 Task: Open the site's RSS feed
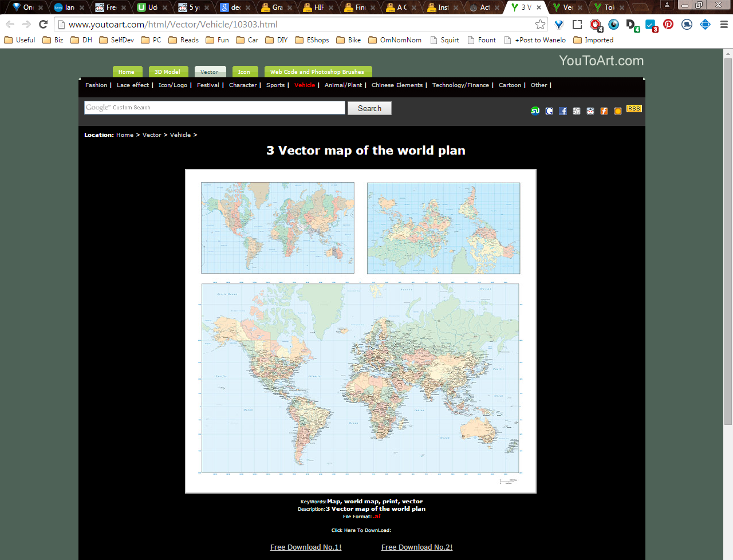click(x=634, y=108)
